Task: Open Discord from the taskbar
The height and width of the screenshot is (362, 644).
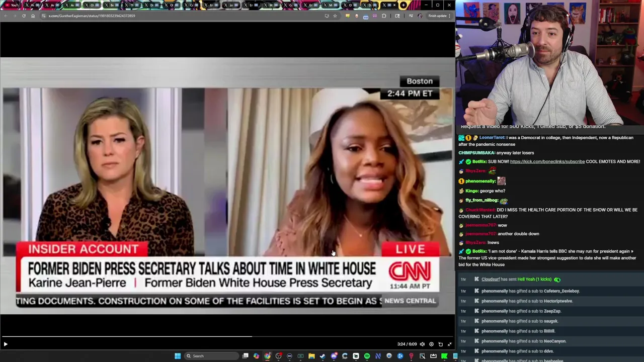Action: click(x=334, y=356)
